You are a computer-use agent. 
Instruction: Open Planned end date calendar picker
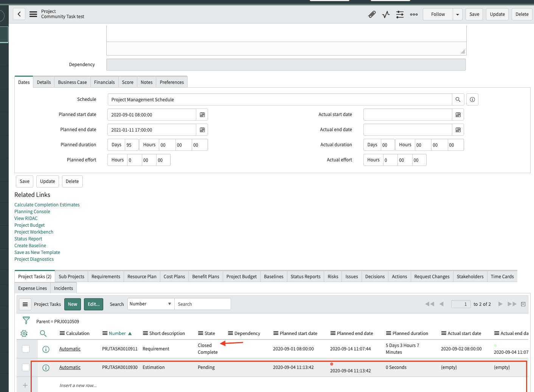[202, 130]
